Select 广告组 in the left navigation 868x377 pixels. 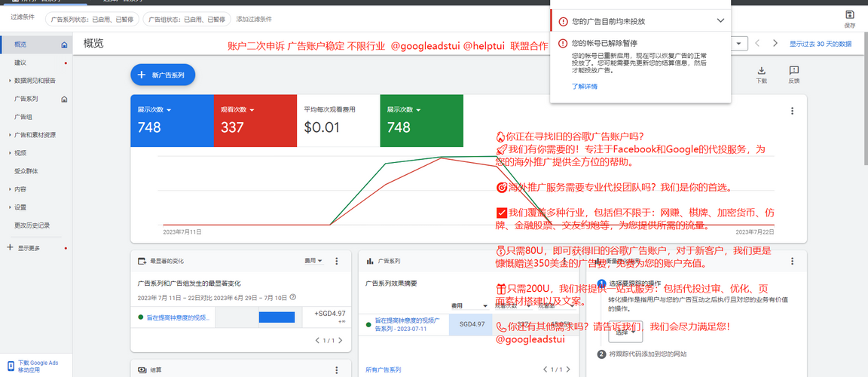[x=23, y=117]
